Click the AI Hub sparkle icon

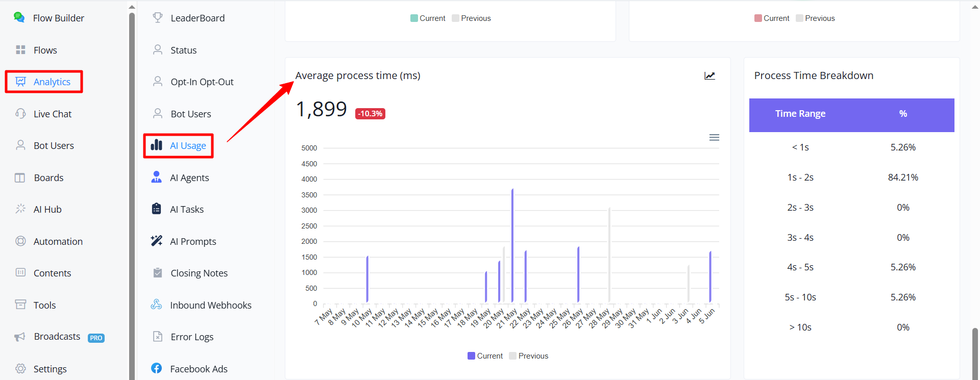click(20, 209)
